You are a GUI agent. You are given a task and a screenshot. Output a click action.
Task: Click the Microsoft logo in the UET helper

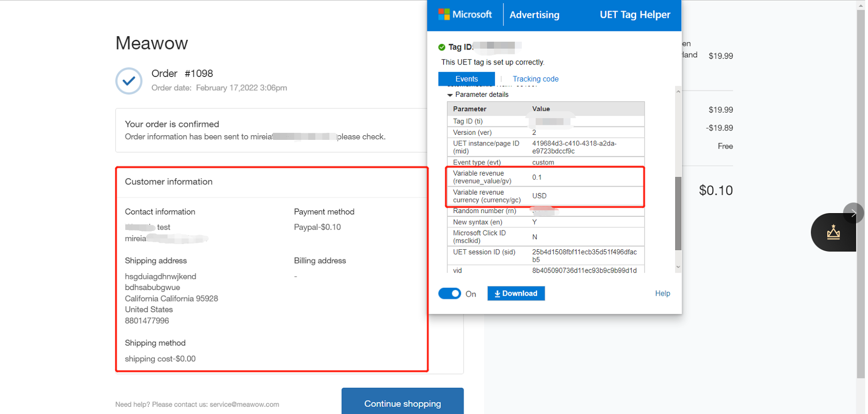[x=465, y=15]
